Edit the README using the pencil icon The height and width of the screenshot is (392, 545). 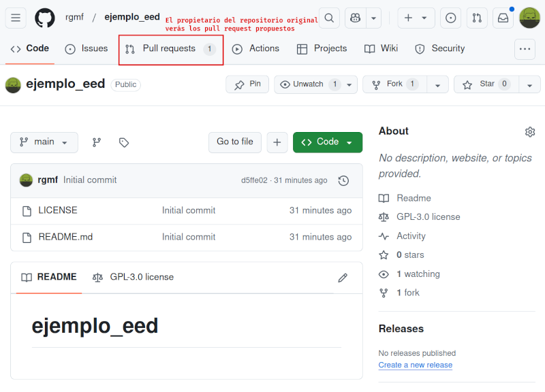click(x=343, y=278)
